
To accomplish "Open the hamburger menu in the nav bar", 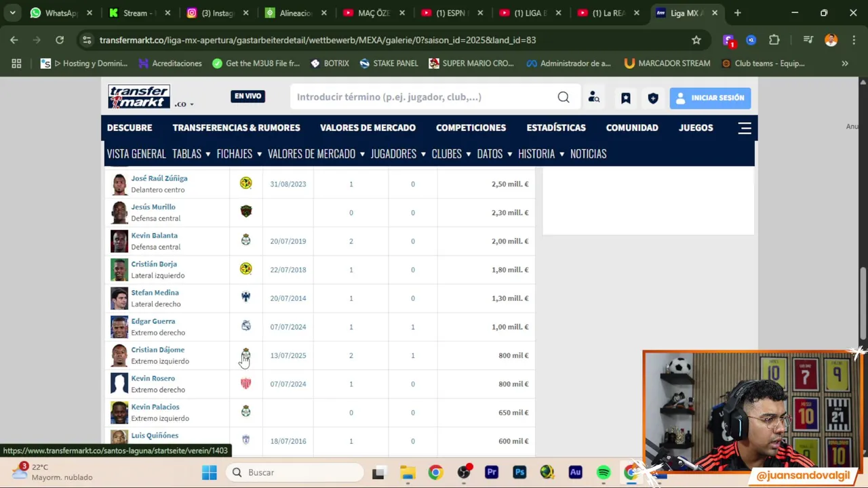I will [x=745, y=128].
